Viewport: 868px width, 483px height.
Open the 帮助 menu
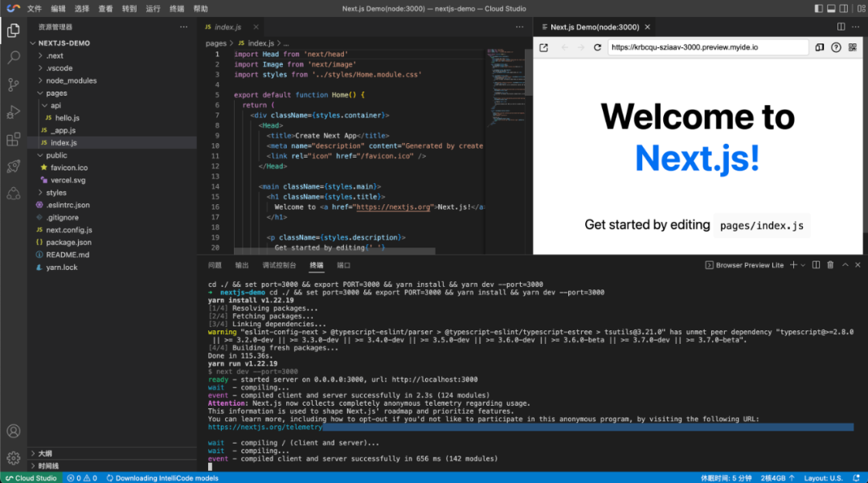click(200, 9)
